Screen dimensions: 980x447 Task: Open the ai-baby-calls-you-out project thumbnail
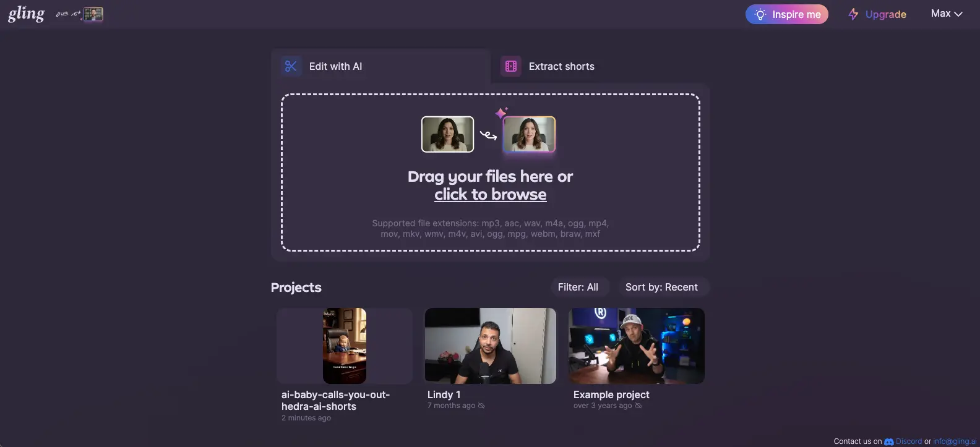tap(345, 346)
